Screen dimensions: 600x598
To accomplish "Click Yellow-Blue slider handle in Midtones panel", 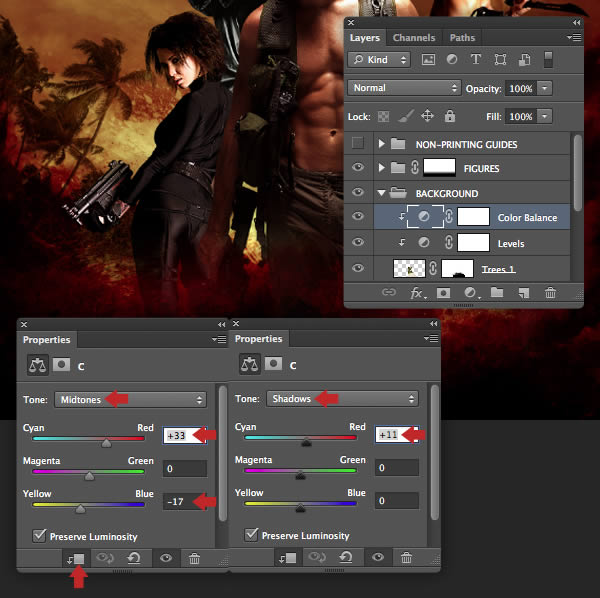I will click(80, 509).
